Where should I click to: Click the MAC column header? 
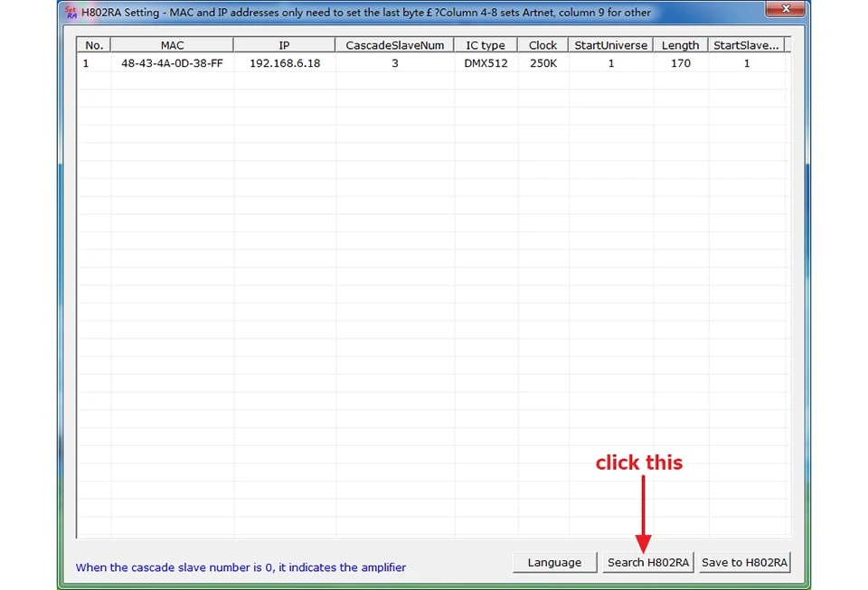[x=172, y=45]
